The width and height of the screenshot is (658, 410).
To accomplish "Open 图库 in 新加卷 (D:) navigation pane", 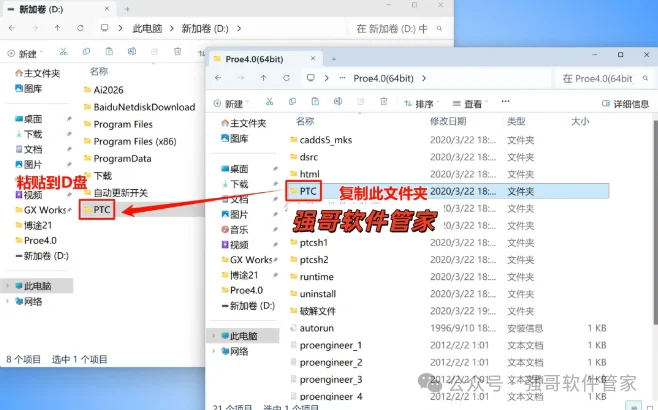I will click(x=29, y=89).
